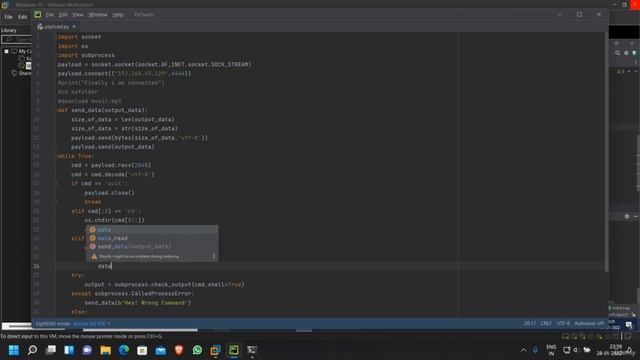The image size is (640, 360).
Task: Open the Edit menu in PyCharm
Action: (63, 15)
